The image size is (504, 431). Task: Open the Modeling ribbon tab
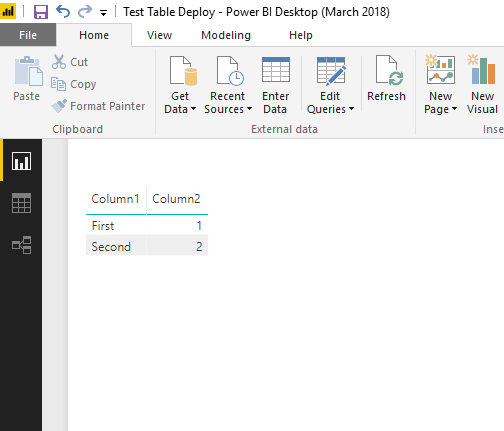226,35
